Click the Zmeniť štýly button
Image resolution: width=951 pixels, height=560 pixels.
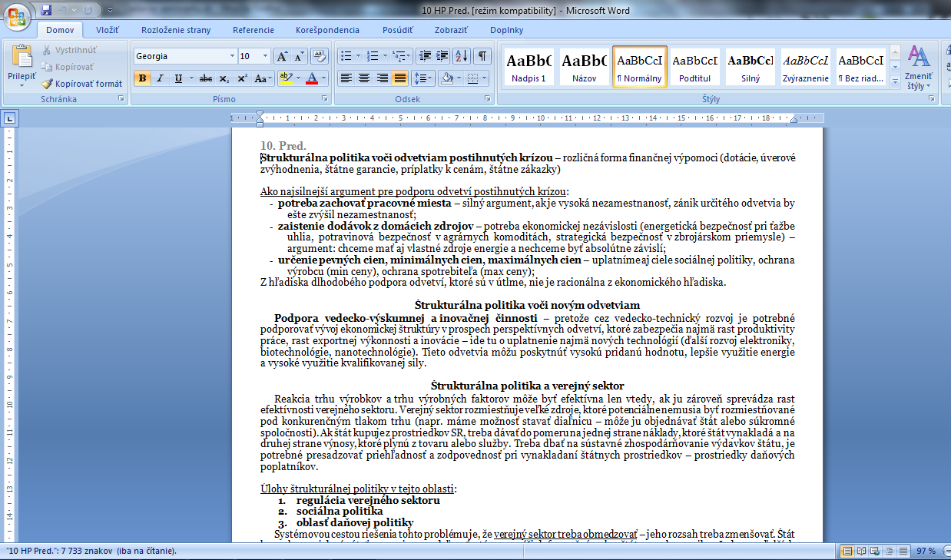tap(919, 68)
